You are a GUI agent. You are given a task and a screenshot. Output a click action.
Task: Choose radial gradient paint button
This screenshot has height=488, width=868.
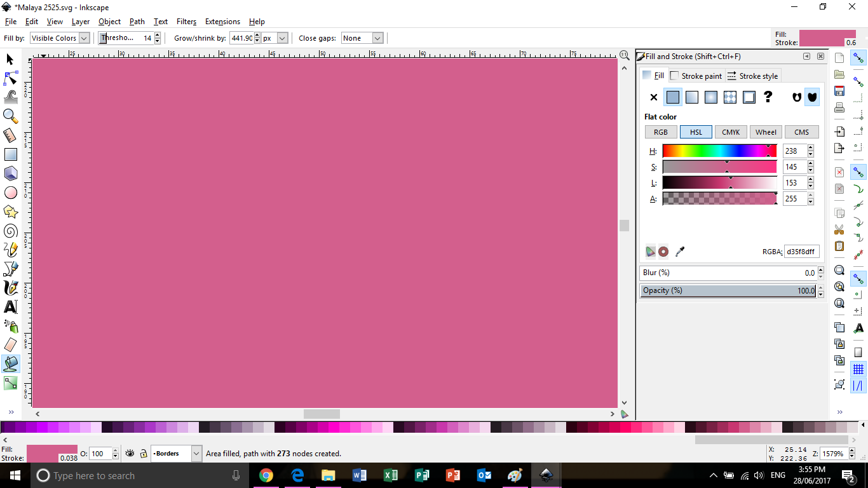tap(711, 97)
